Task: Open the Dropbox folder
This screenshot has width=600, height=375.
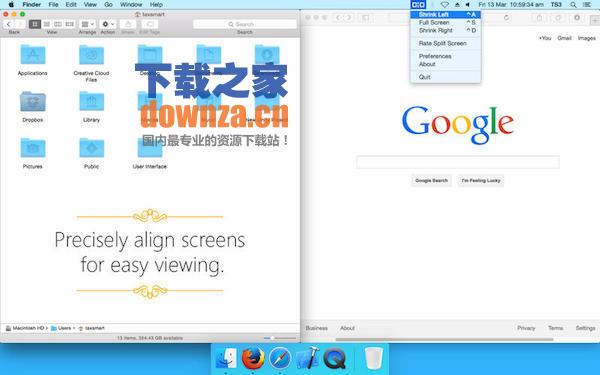Action: tap(33, 101)
